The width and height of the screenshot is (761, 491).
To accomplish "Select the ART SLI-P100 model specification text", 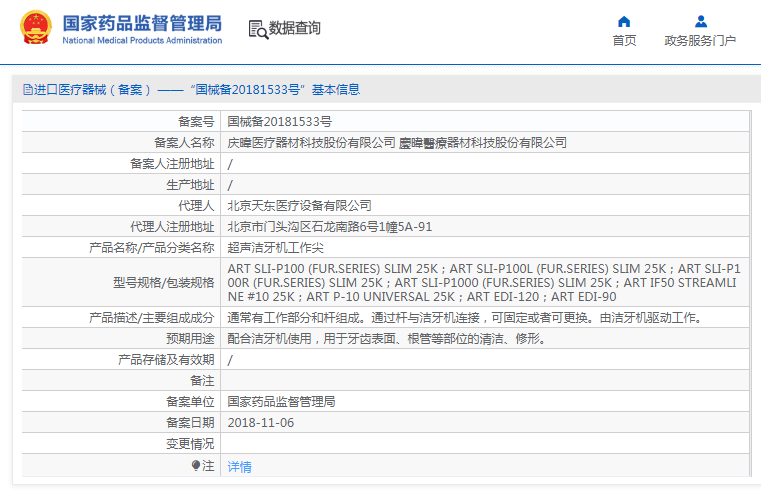I will coord(484,282).
